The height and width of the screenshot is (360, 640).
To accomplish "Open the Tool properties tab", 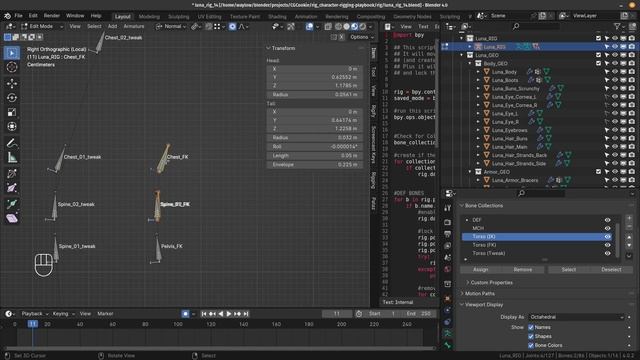I will (x=448, y=208).
